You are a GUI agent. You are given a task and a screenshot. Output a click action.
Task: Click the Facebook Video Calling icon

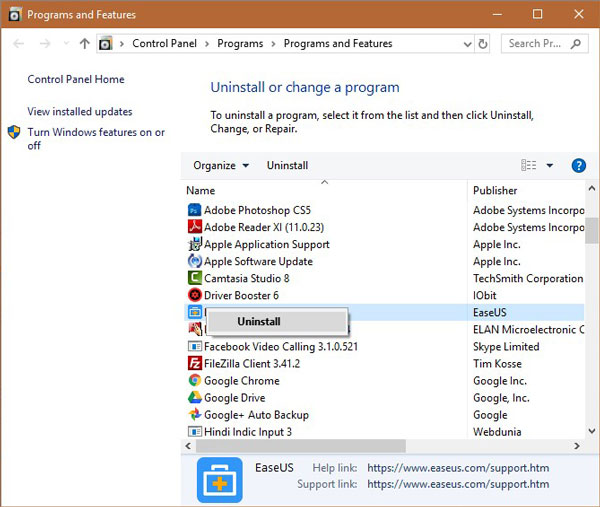tap(194, 347)
